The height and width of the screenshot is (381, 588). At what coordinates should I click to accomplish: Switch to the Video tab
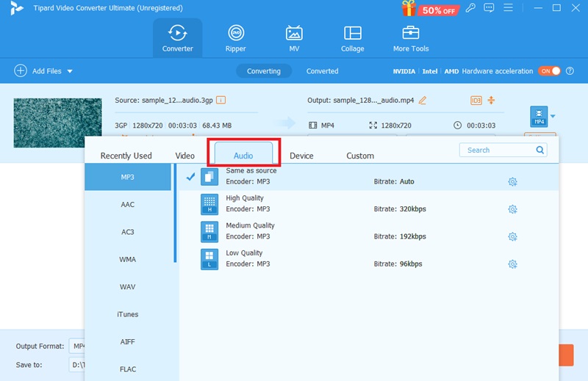185,156
